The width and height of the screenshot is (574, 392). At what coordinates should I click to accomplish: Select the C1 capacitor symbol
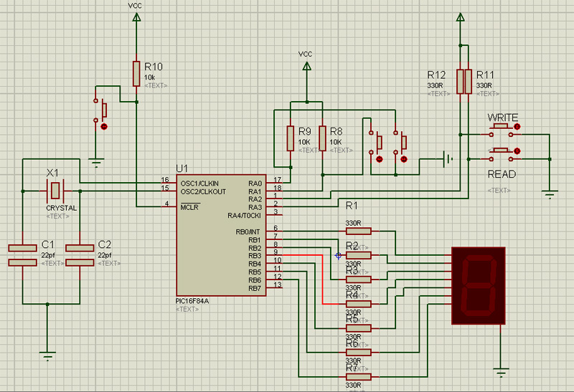23,255
